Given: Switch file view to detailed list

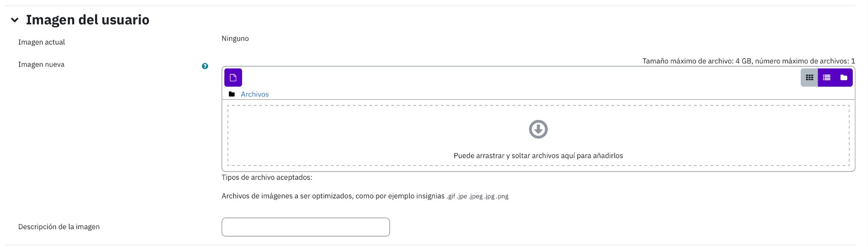Looking at the screenshot, I should click(826, 78).
